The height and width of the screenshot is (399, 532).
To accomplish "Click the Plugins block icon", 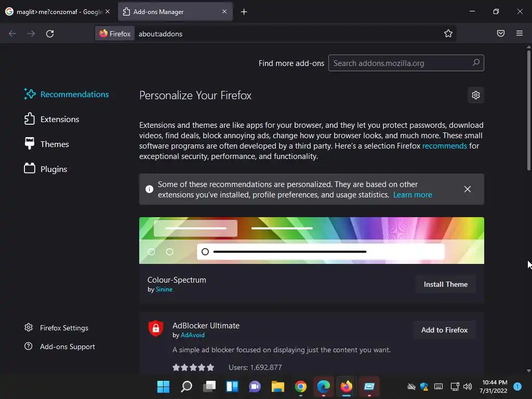I will pos(30,168).
